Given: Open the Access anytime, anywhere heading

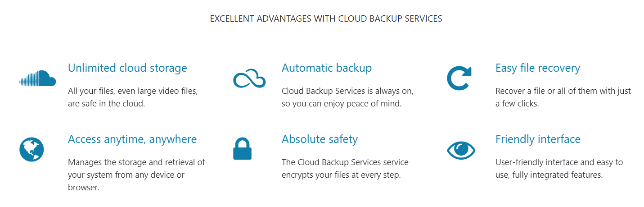Looking at the screenshot, I should pos(132,139).
